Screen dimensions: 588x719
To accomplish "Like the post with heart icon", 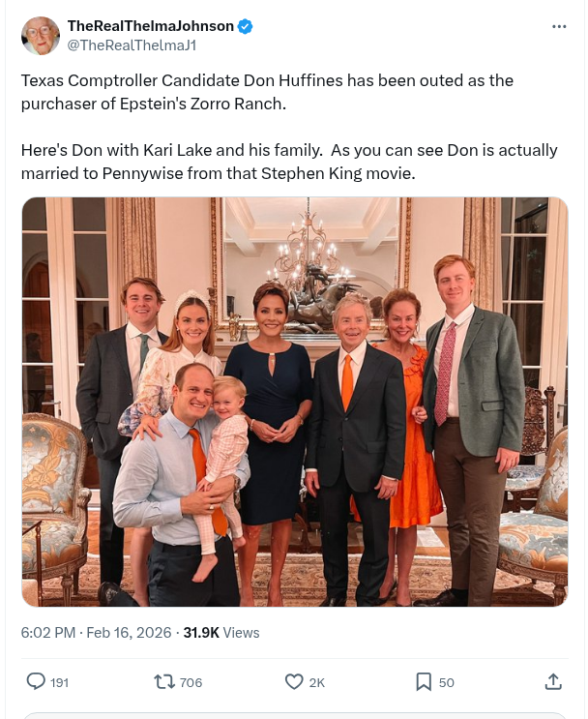I will [x=295, y=682].
